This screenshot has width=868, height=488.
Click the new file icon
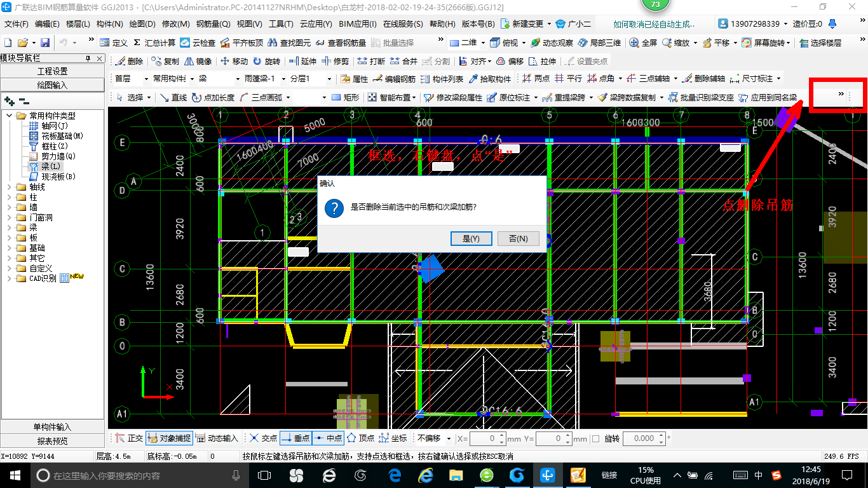pos(8,43)
